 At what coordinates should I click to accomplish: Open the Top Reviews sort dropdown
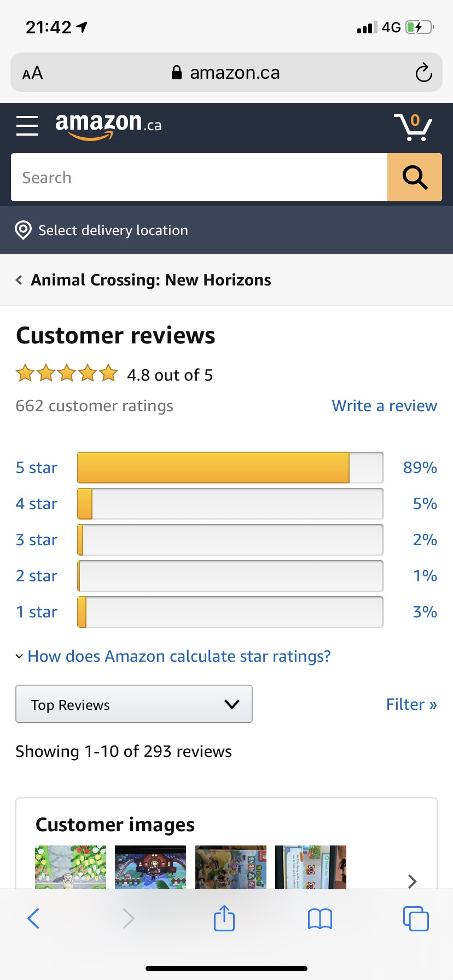tap(134, 704)
